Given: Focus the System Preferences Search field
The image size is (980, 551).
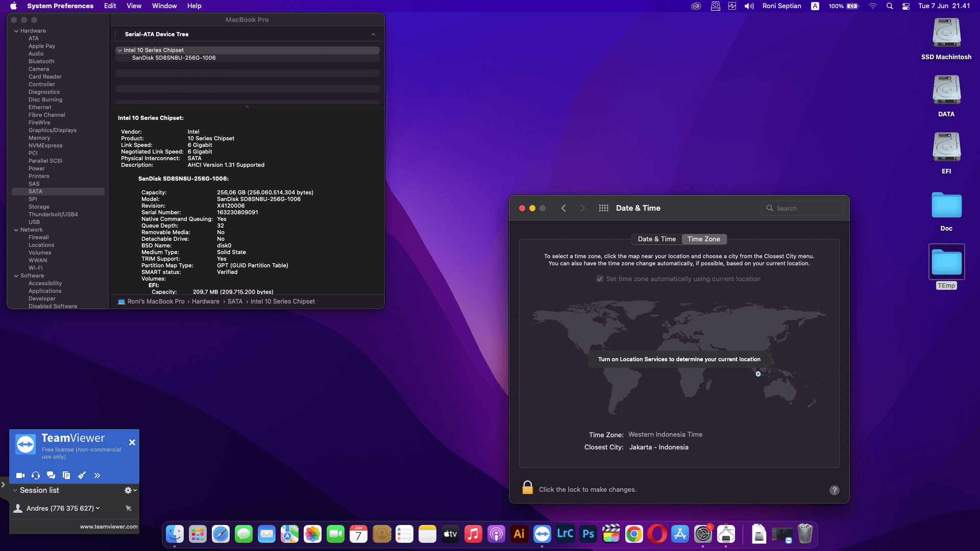Looking at the screenshot, I should [x=802, y=208].
